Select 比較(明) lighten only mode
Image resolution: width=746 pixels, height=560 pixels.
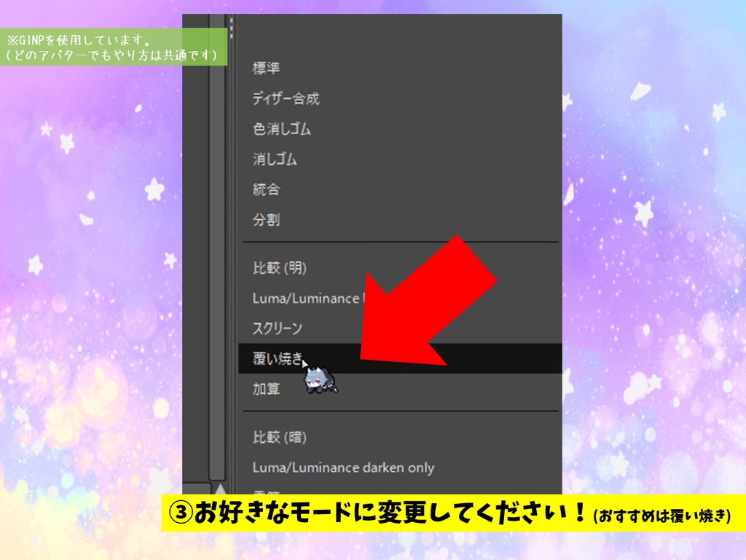click(x=278, y=267)
